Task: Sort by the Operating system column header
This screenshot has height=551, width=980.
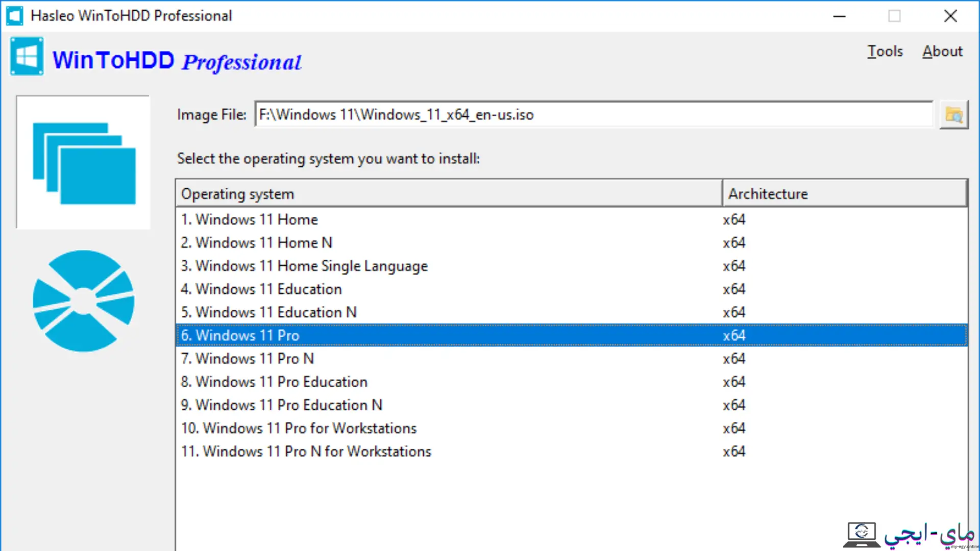Action: pyautogui.click(x=449, y=193)
